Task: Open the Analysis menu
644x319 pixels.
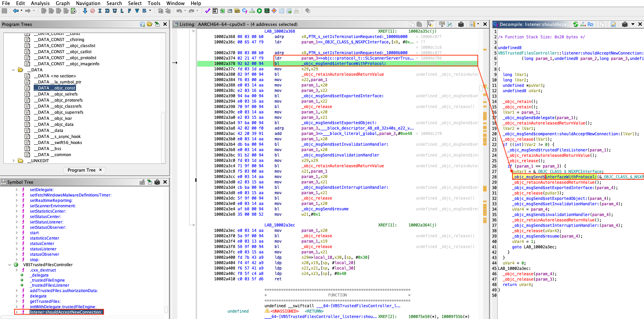Action: click(x=40, y=3)
